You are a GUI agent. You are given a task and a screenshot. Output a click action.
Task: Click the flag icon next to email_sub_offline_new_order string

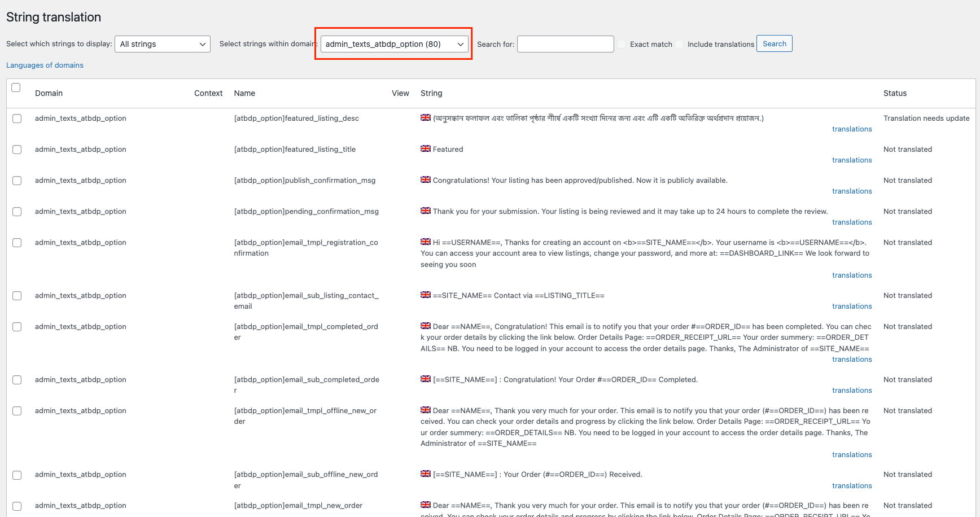pos(426,474)
